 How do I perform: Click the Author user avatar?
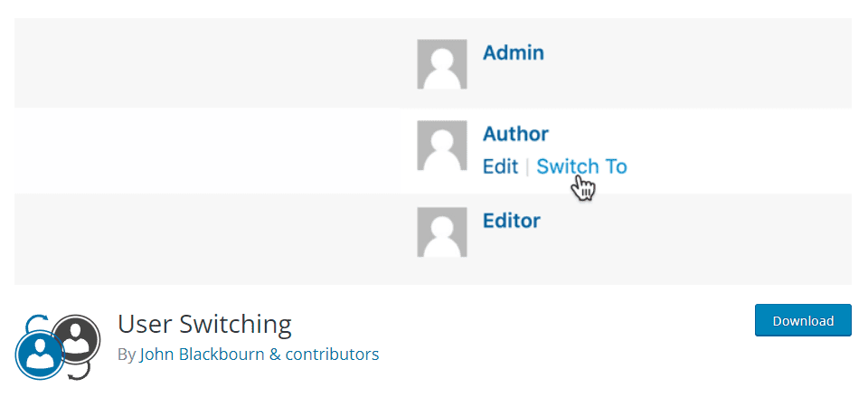pos(441,146)
